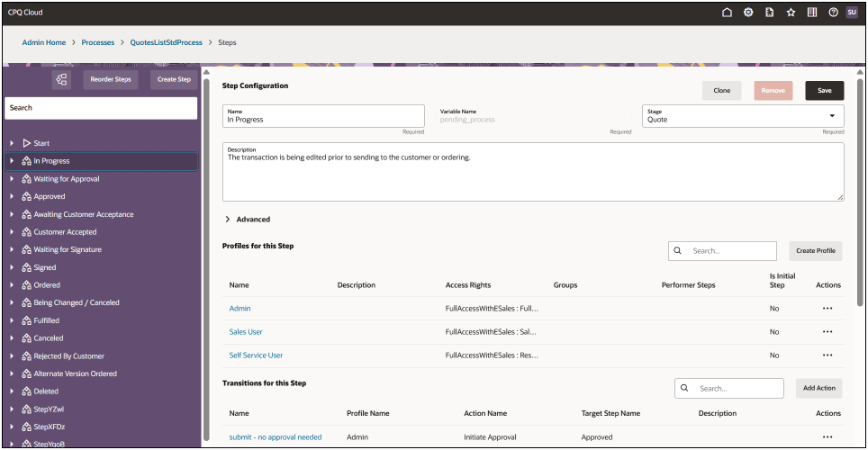The width and height of the screenshot is (868, 450).
Task: Open favorites star icon
Action: (791, 13)
